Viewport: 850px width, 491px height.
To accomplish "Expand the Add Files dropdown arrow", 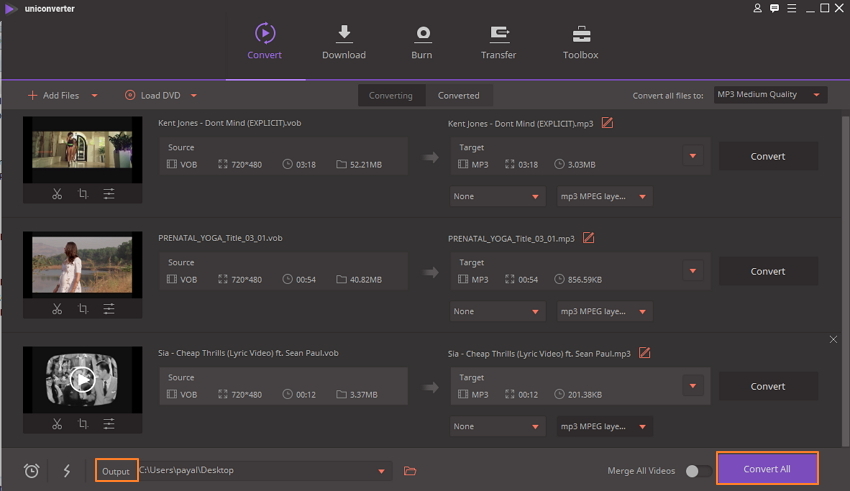I will 94,96.
